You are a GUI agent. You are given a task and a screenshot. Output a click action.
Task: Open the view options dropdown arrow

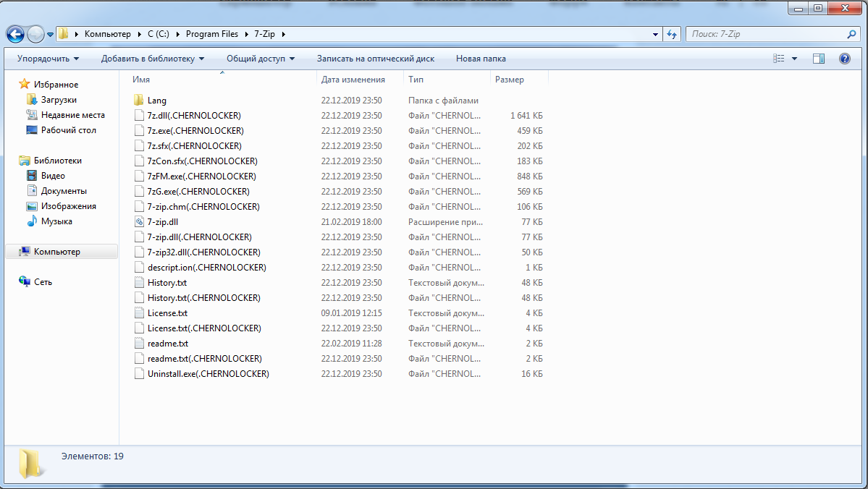coord(794,59)
